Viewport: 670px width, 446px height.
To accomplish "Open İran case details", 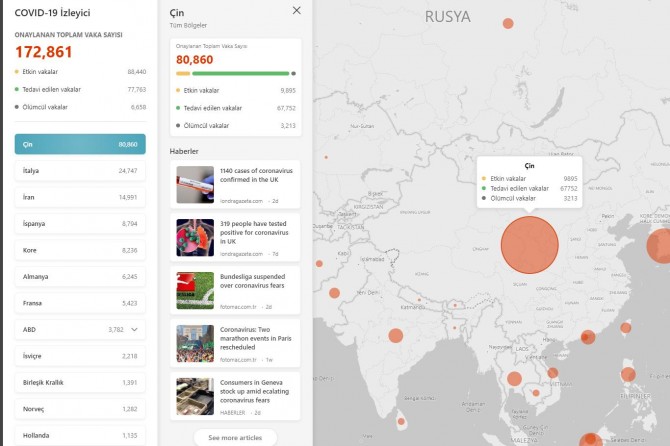I will [80, 197].
